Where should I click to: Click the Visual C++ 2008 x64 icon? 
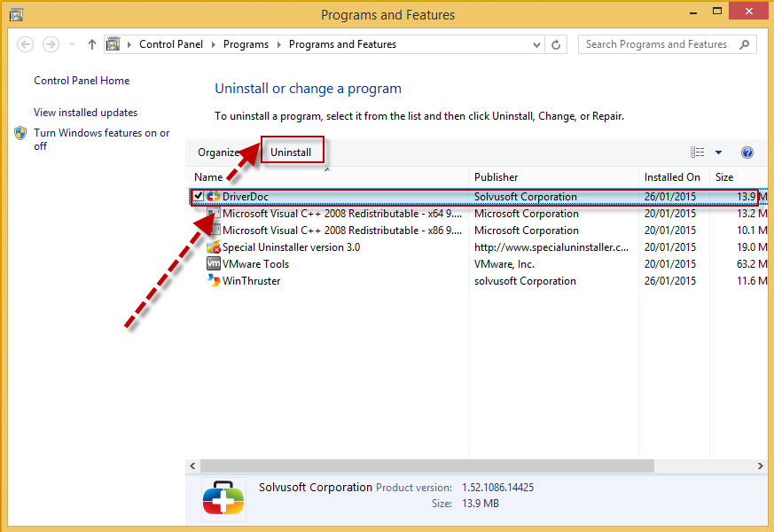pyautogui.click(x=214, y=213)
